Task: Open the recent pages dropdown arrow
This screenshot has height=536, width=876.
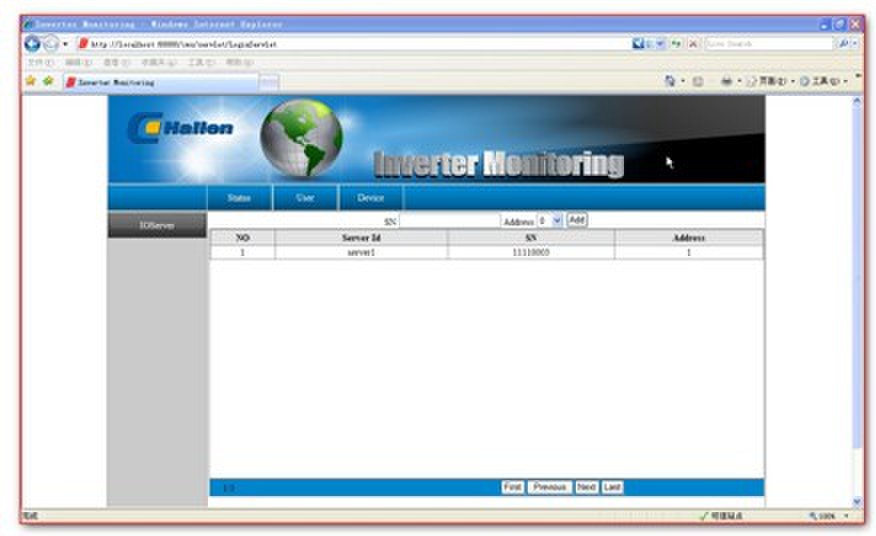Action: (65, 44)
